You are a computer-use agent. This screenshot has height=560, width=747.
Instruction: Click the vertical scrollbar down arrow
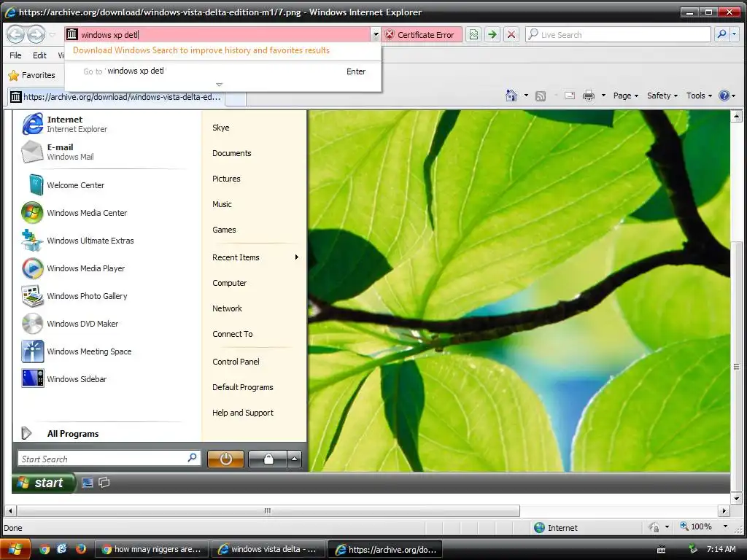[737, 499]
